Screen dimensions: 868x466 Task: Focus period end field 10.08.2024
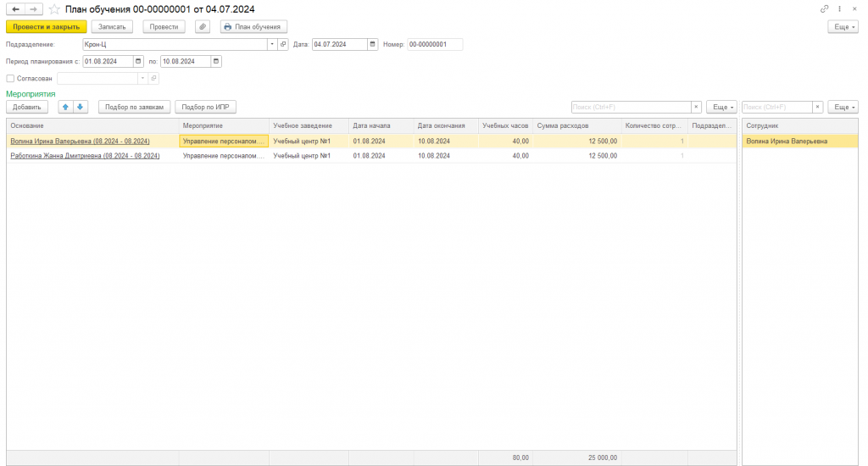click(x=186, y=62)
